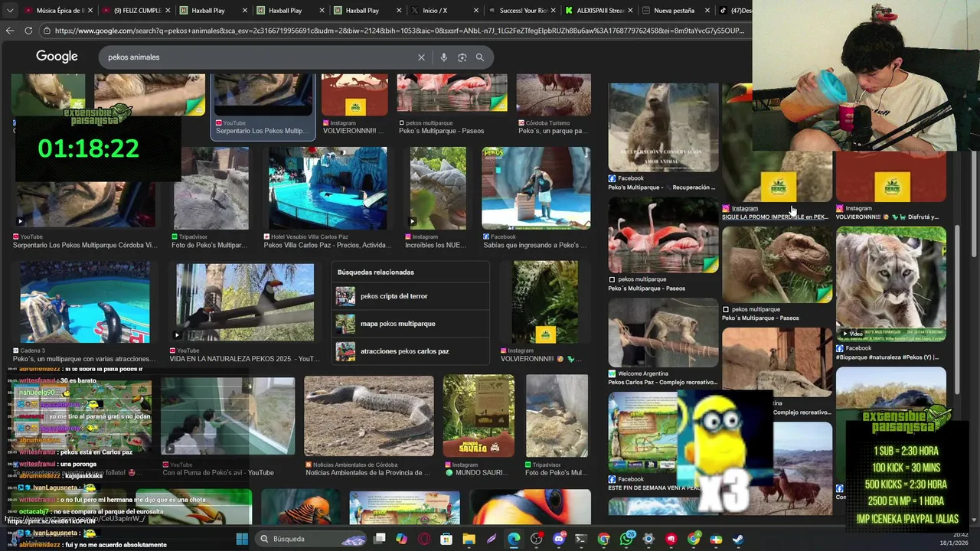Click the Google logo
The height and width of the screenshot is (551, 980).
click(57, 57)
